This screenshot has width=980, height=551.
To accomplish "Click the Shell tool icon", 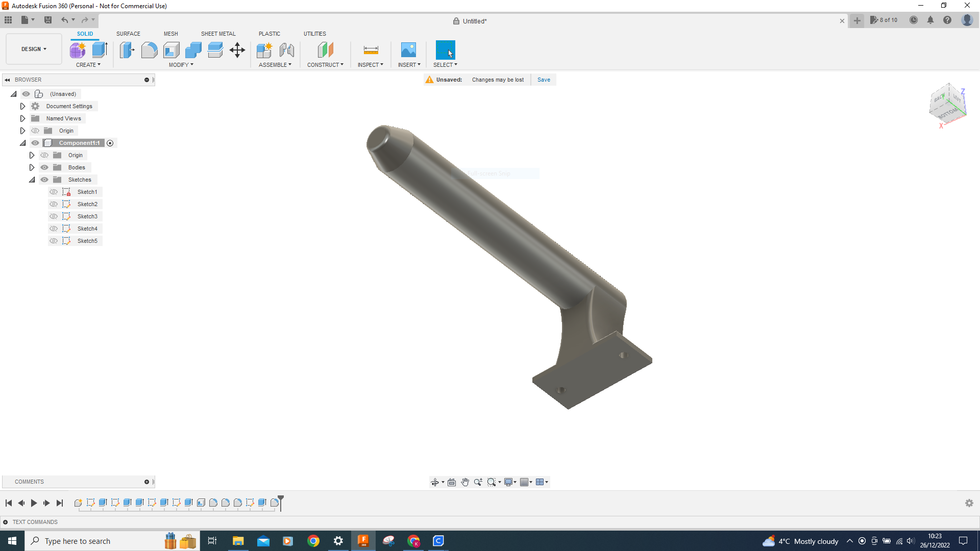I will tap(171, 50).
